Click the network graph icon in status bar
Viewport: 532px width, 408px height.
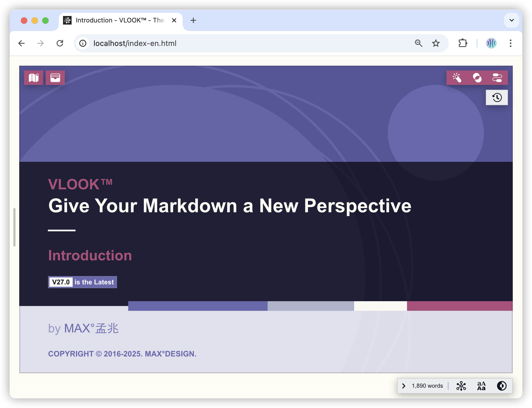pos(461,386)
